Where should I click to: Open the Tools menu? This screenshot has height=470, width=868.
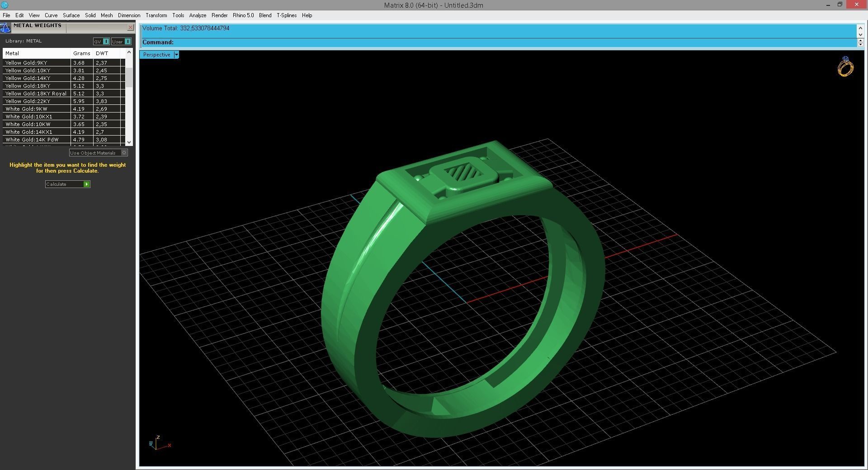pyautogui.click(x=178, y=15)
